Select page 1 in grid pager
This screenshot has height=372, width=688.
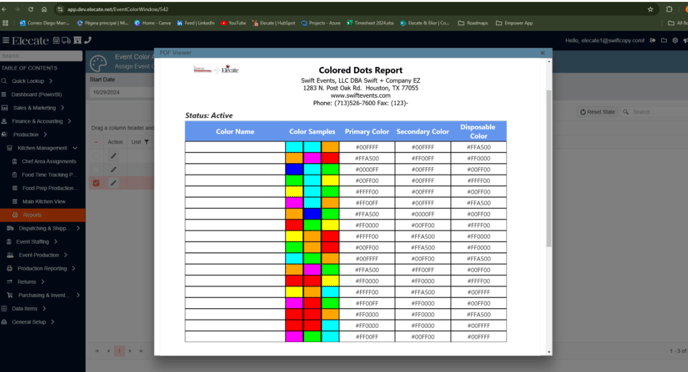coord(119,351)
